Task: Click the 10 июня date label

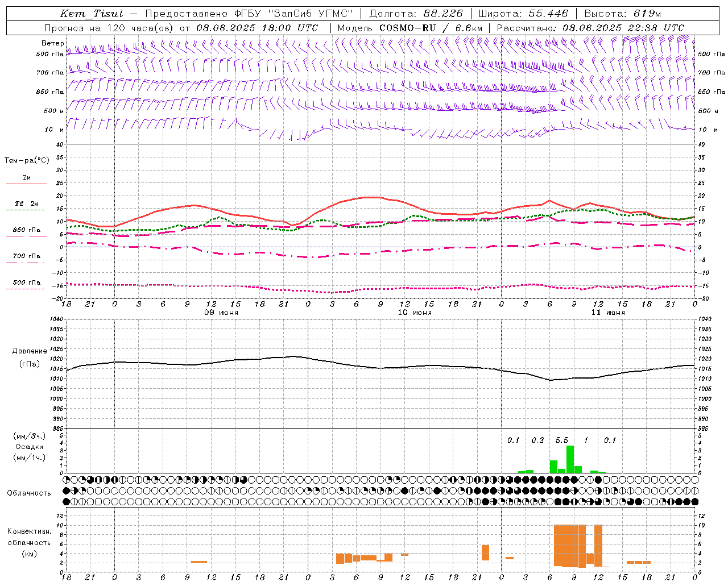Action: coord(415,313)
